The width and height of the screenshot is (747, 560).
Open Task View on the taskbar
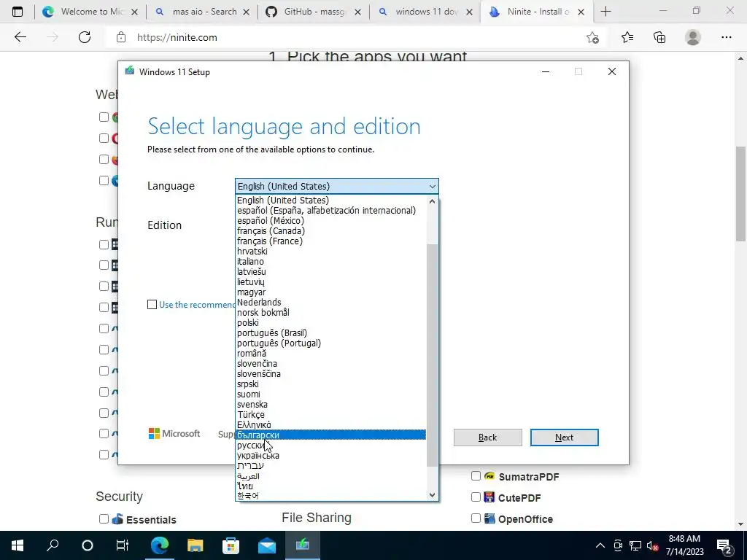123,545
